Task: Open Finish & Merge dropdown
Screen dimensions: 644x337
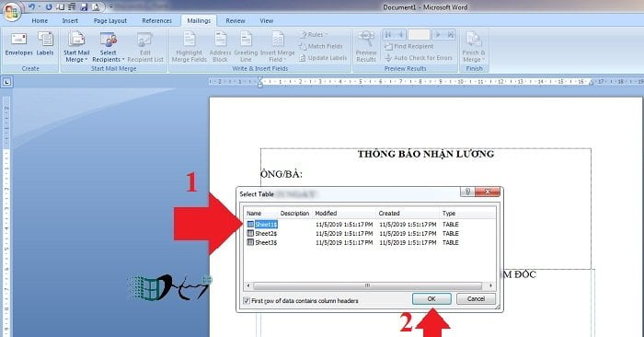Action: click(x=474, y=47)
